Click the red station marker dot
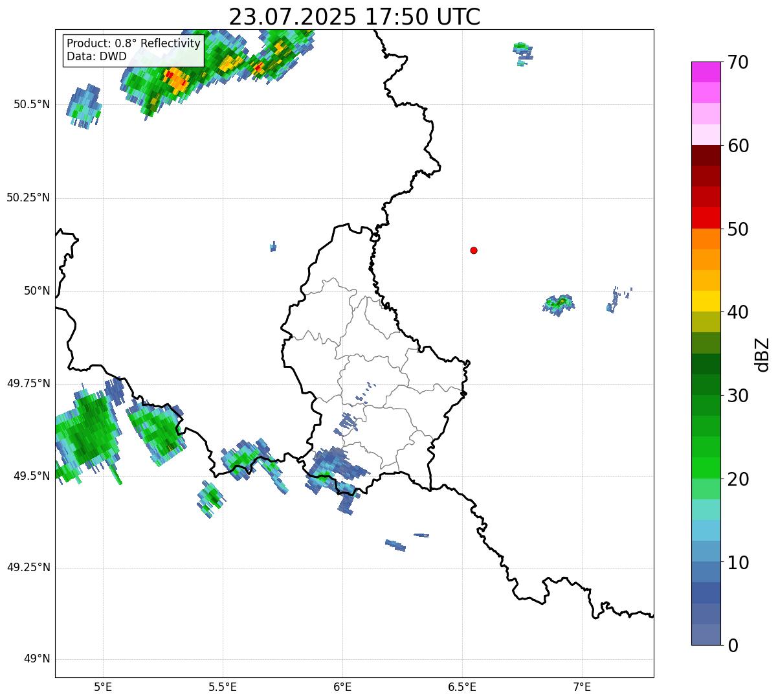778x700 pixels. coord(474,250)
